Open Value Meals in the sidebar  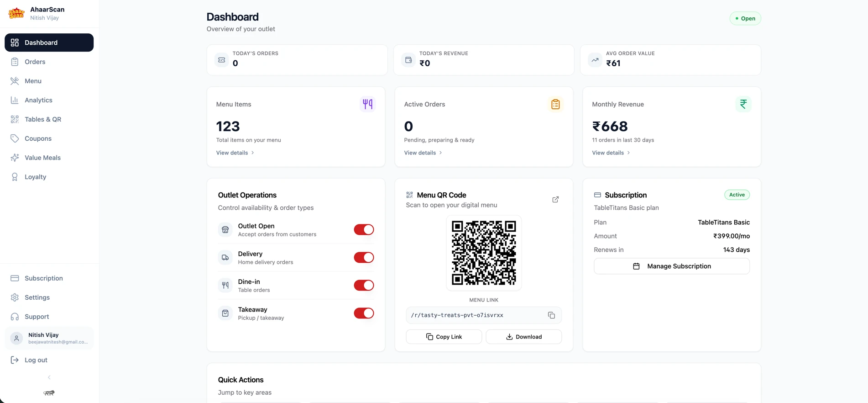pyautogui.click(x=49, y=158)
